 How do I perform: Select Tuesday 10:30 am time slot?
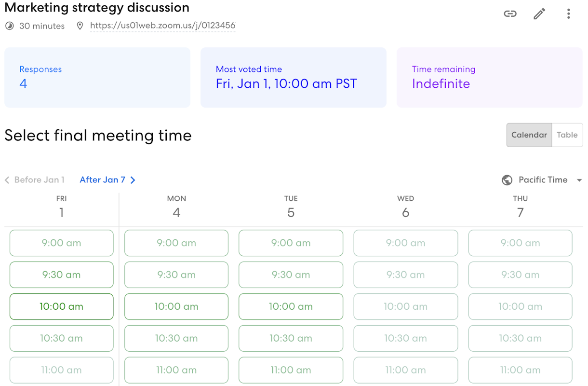click(291, 338)
